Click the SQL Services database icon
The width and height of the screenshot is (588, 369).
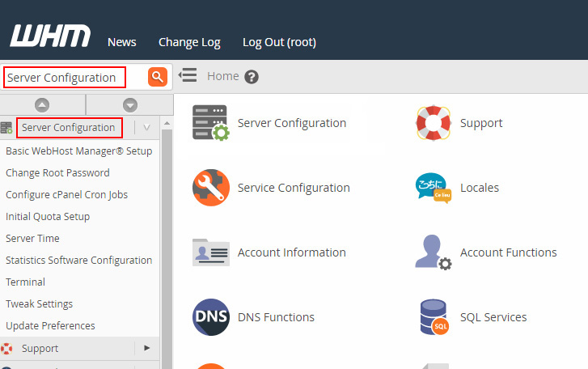coord(433,317)
